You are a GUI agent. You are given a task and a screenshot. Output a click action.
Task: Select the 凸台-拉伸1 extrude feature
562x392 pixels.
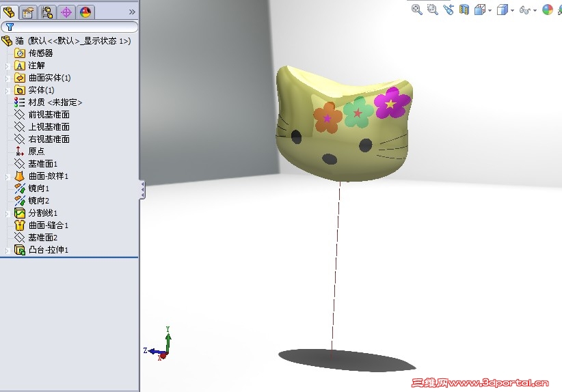click(x=42, y=249)
